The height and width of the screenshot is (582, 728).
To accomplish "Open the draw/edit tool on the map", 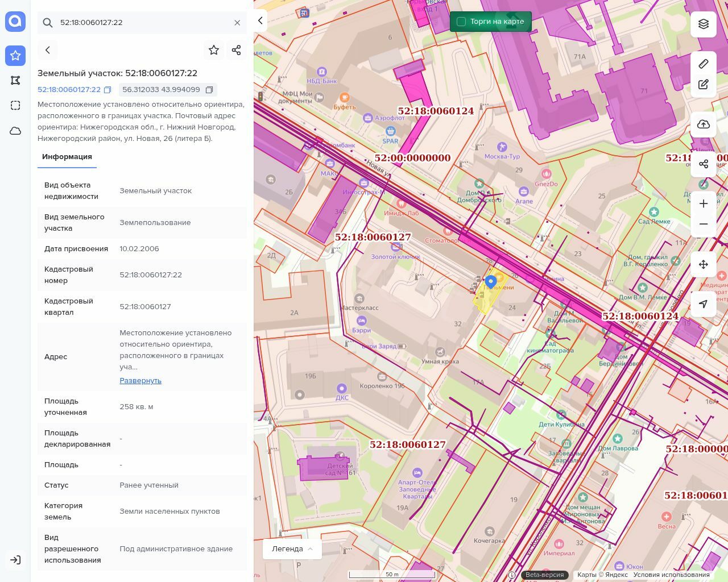I will (x=704, y=85).
